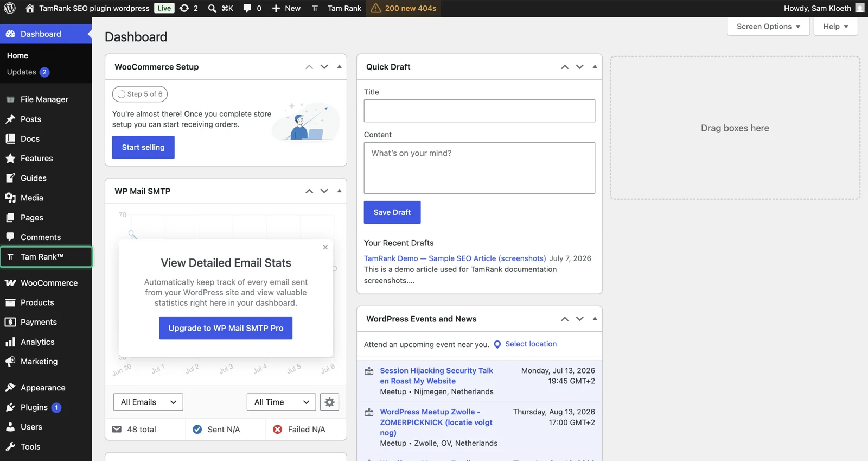This screenshot has height=461, width=868.
Task: Save the quick draft
Action: (392, 212)
